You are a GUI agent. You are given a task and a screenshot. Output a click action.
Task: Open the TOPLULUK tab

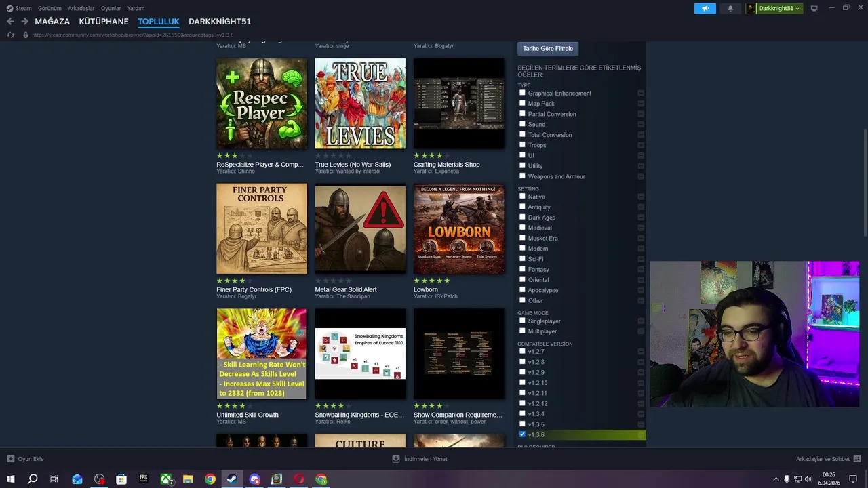click(159, 22)
